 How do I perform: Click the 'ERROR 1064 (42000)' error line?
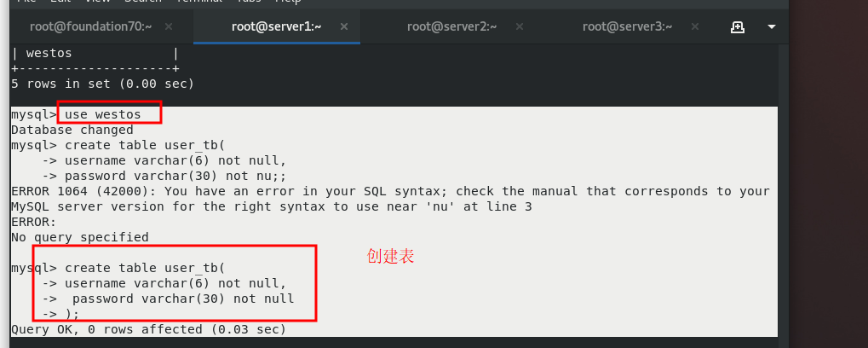click(390, 191)
